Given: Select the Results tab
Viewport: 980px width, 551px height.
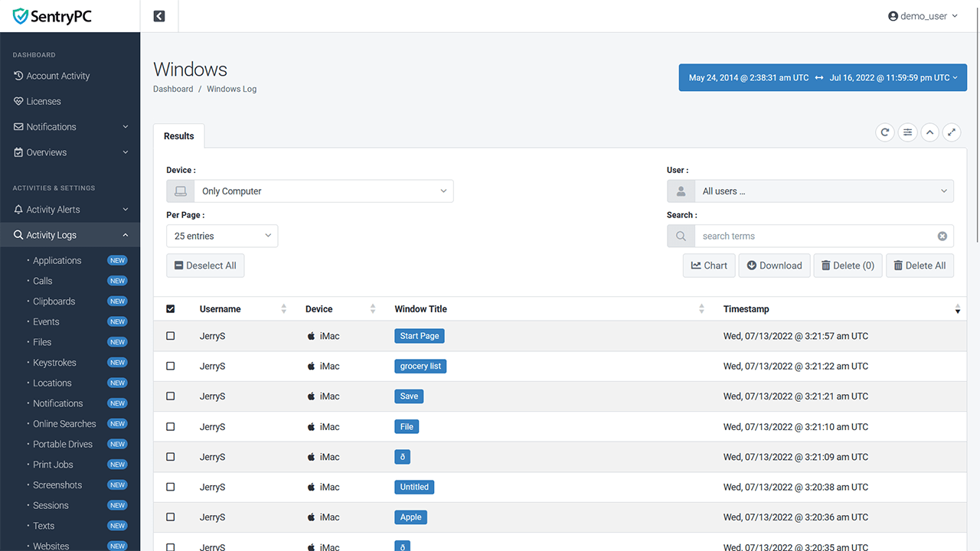Looking at the screenshot, I should (x=179, y=136).
